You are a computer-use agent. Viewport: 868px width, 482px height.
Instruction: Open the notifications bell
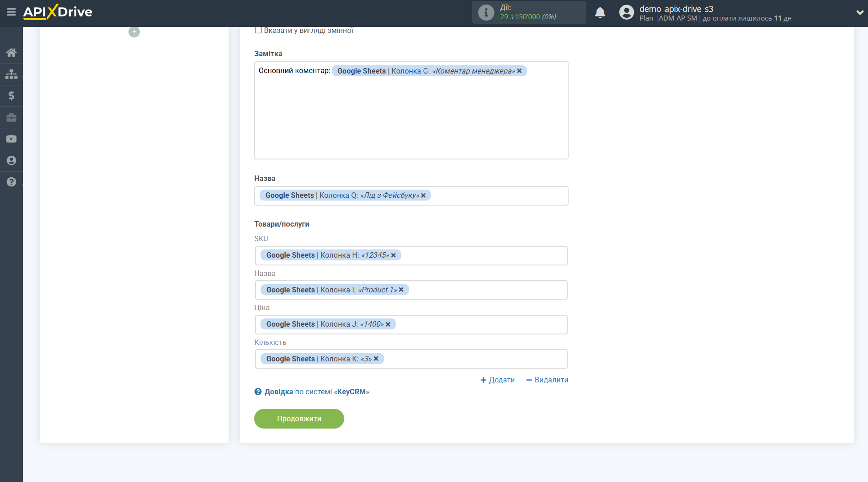[x=600, y=12]
